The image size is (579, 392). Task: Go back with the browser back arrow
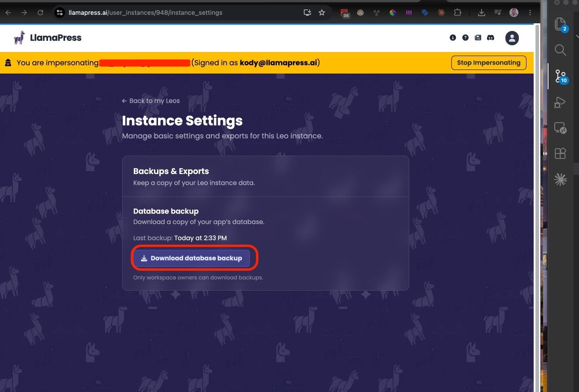coord(8,13)
